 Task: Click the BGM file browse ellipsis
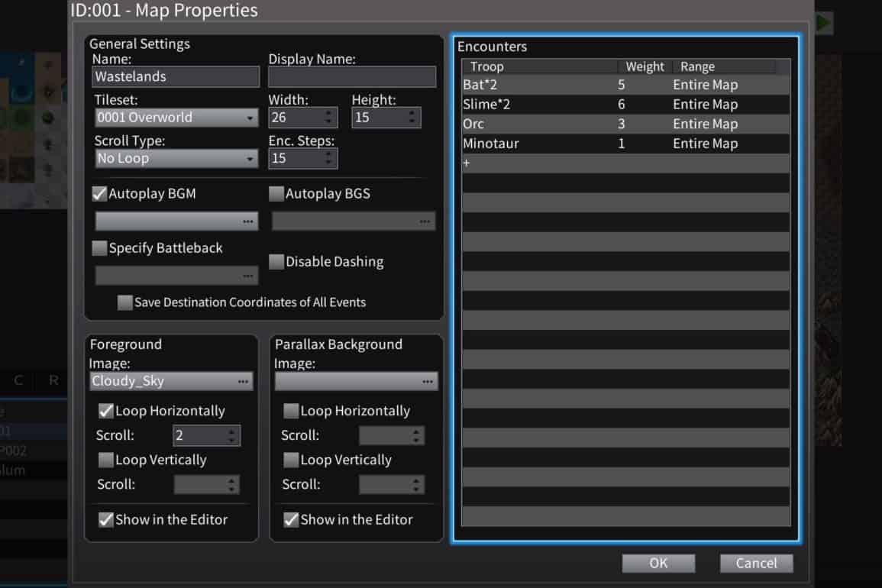pos(247,221)
